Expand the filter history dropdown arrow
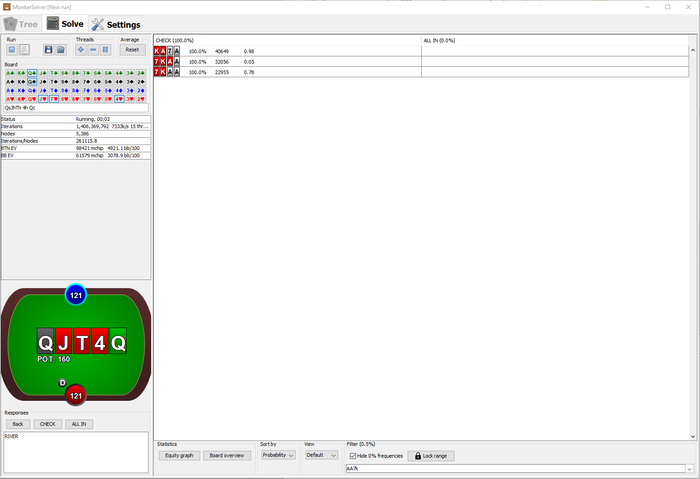 click(690, 469)
